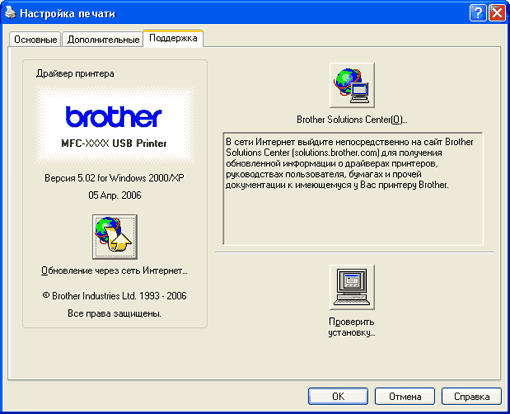510x414 pixels.
Task: Click the MFC-XXXX USB Printer model text
Action: tap(114, 143)
